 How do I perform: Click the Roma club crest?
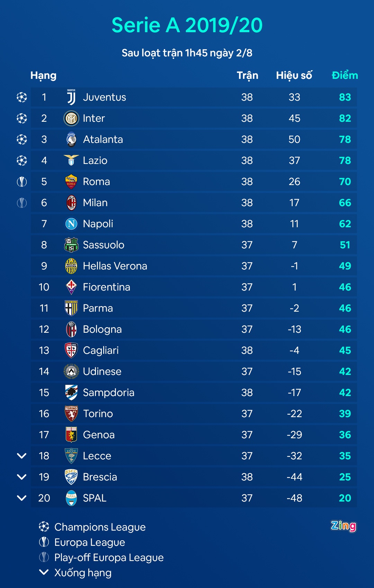pyautogui.click(x=71, y=182)
